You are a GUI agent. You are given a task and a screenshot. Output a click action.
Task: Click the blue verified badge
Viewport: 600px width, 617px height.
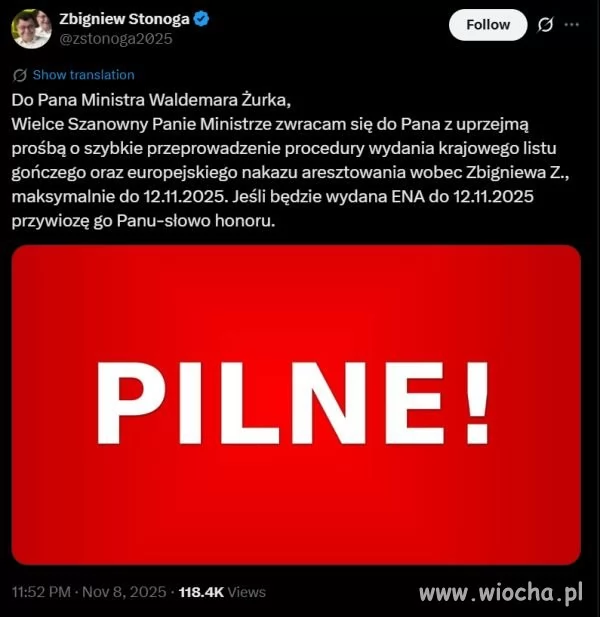coord(201,19)
